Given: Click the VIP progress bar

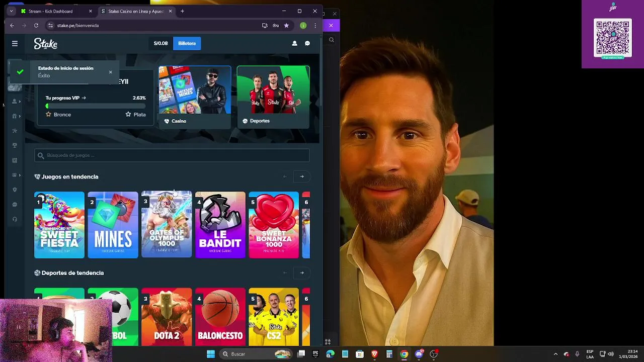Looking at the screenshot, I should pos(96,106).
